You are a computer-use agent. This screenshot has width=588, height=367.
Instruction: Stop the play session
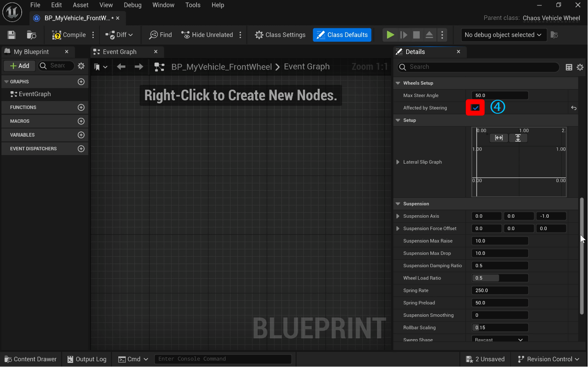416,35
